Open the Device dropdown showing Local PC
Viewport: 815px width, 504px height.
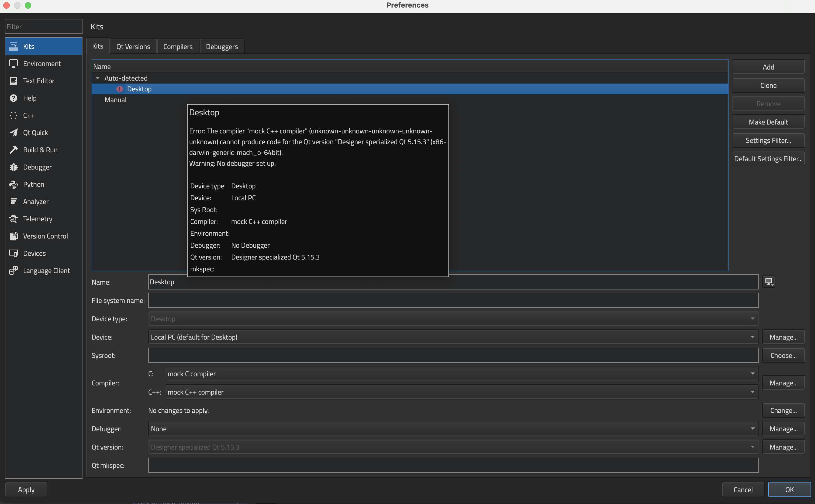click(453, 337)
